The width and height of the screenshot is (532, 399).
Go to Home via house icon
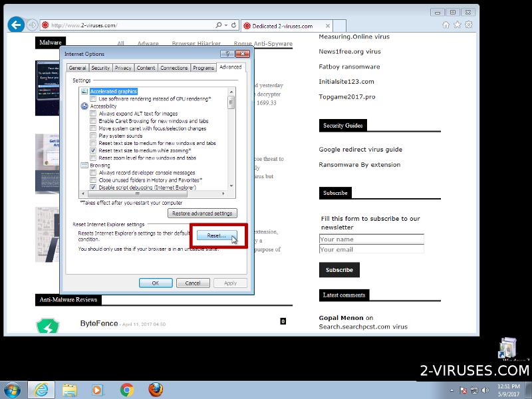446,25
